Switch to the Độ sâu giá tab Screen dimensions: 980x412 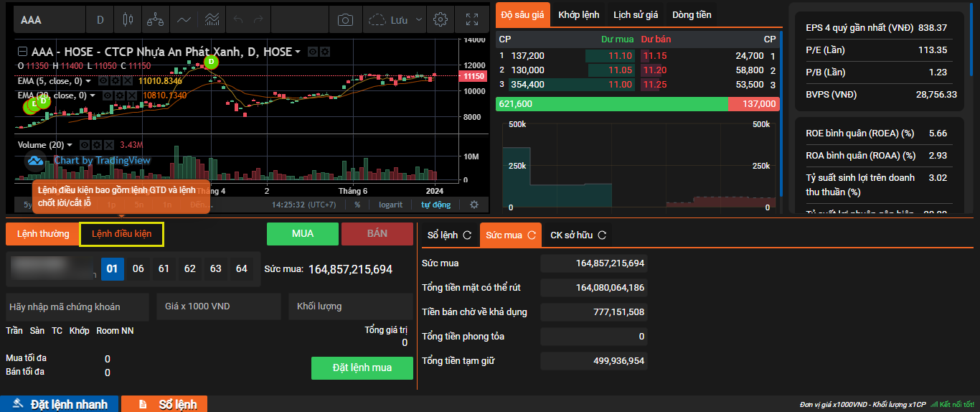tap(522, 14)
